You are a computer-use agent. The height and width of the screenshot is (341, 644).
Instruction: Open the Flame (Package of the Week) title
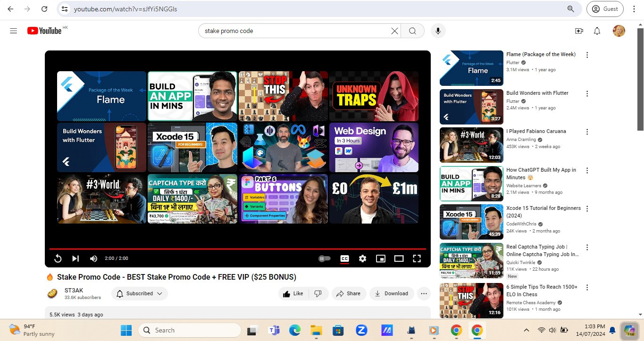[541, 55]
